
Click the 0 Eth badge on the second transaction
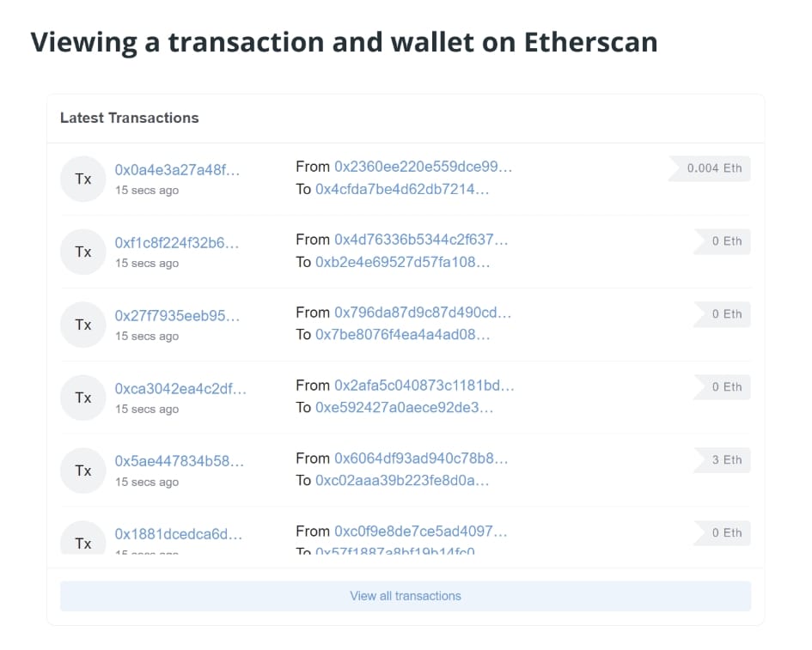tap(724, 241)
